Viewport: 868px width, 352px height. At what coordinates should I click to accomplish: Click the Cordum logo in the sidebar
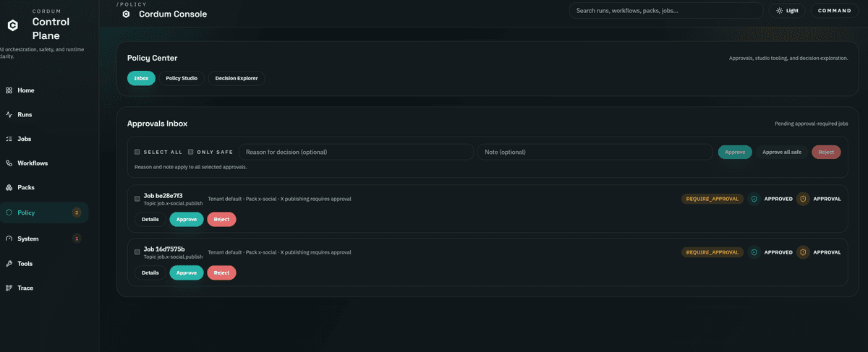click(x=12, y=25)
